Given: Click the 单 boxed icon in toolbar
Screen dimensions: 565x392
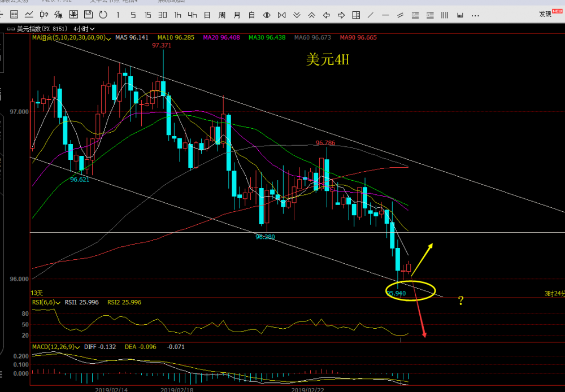Looking at the screenshot, I should [x=73, y=15].
